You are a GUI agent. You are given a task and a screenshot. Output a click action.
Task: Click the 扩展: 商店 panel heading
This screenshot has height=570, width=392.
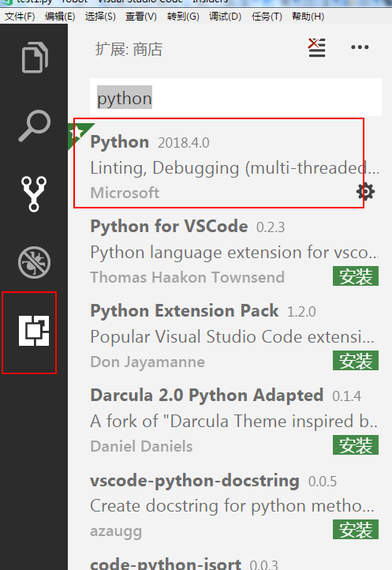click(x=129, y=49)
